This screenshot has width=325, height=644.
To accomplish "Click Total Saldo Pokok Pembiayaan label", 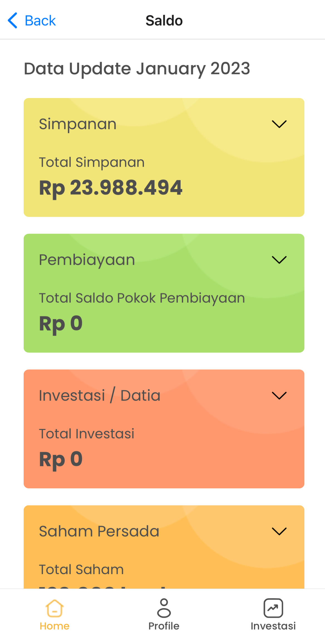I will pyautogui.click(x=142, y=298).
